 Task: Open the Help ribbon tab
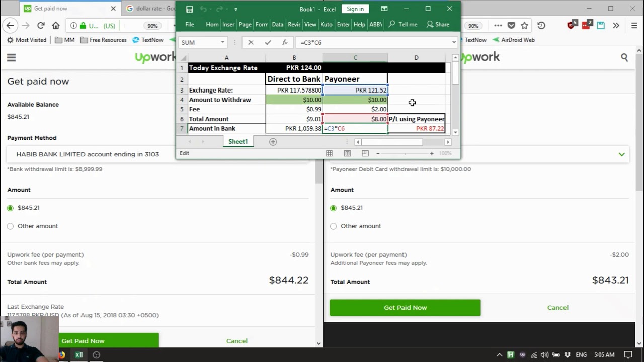tap(359, 24)
